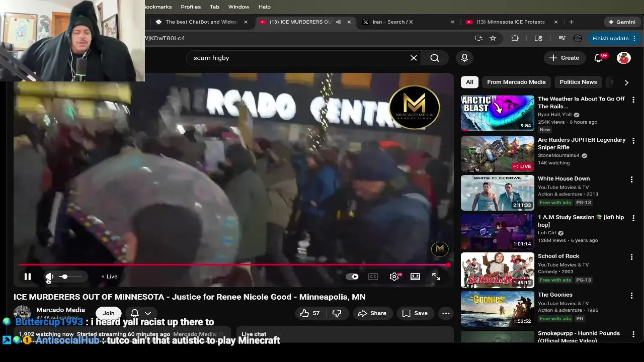Open Smokepurpp Hunnid Pounds video title
This screenshot has height=362, width=644.
tap(579, 336)
